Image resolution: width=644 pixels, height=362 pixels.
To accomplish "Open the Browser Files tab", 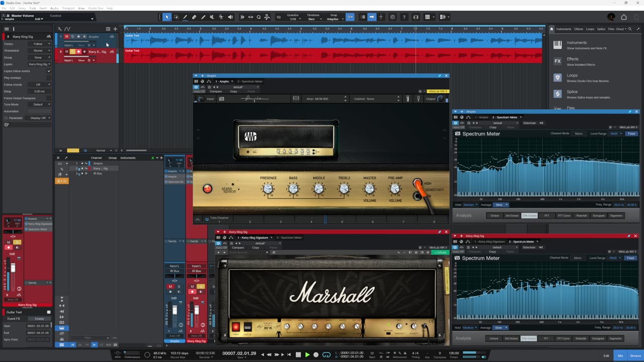I will 611,29.
